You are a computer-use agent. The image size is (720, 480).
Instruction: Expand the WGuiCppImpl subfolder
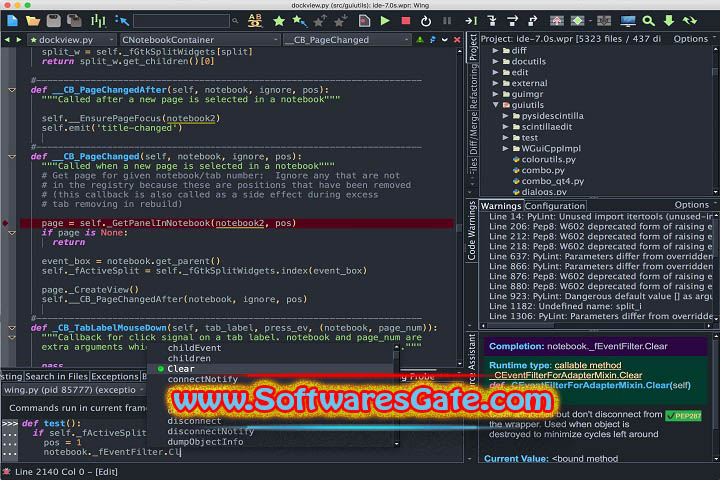[x=505, y=149]
